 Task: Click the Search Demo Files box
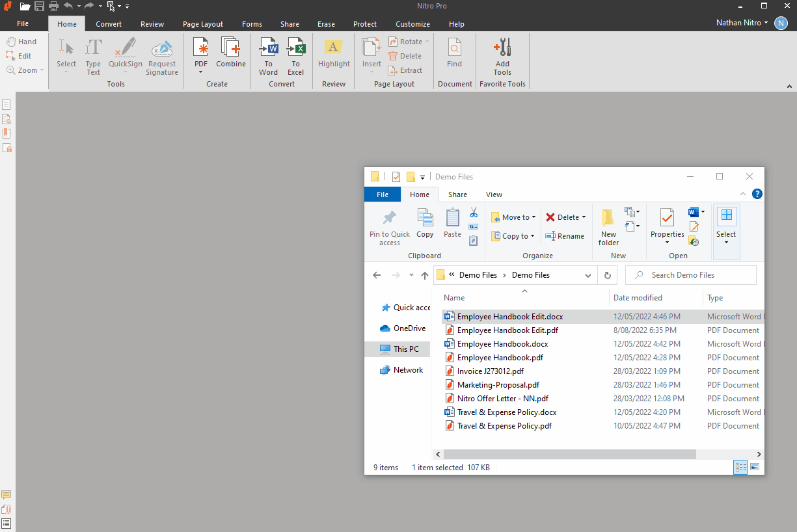691,274
